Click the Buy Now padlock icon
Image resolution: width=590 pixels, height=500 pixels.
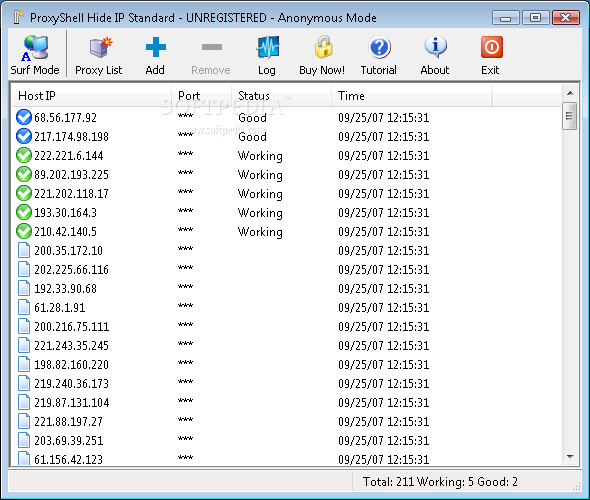click(x=323, y=47)
